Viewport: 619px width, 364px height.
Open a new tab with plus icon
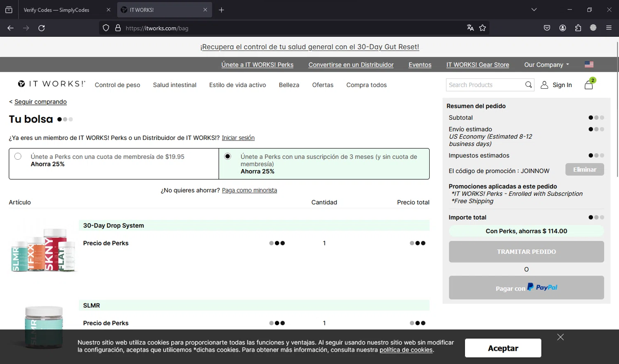pos(221,10)
